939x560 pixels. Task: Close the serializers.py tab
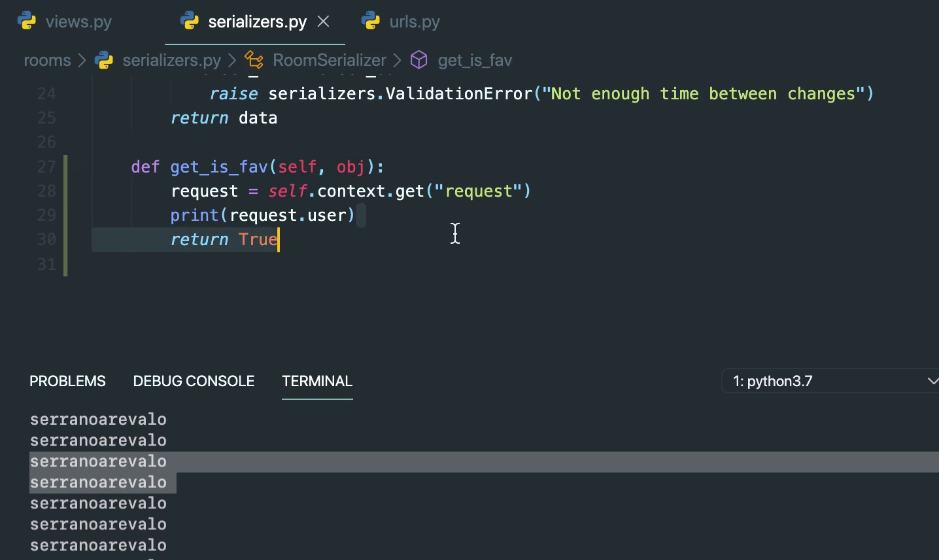[324, 21]
